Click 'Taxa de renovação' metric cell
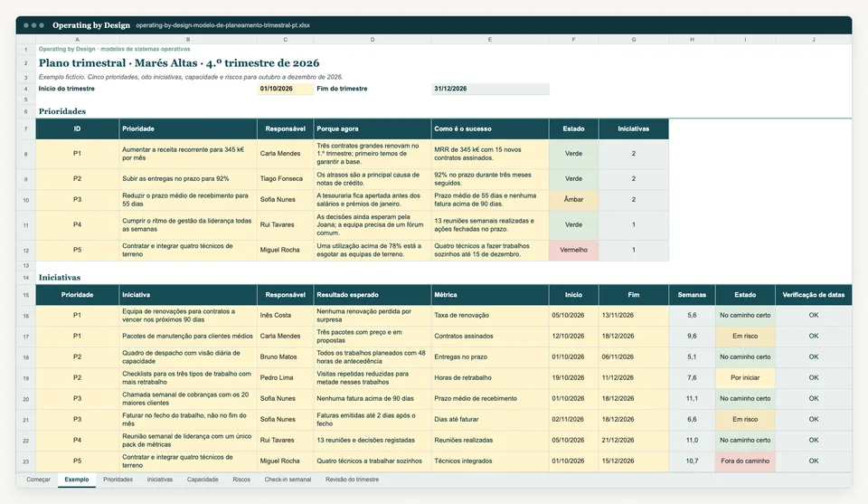The image size is (868, 504). [490, 316]
